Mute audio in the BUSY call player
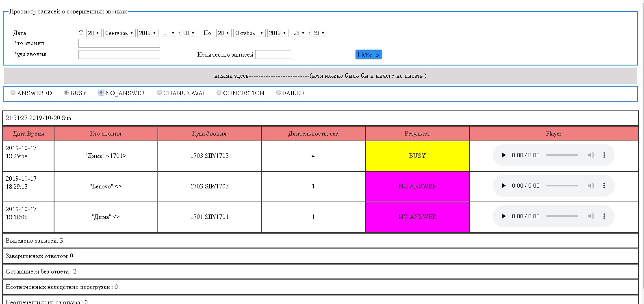Screen dimensions: 644x304 tap(591, 155)
